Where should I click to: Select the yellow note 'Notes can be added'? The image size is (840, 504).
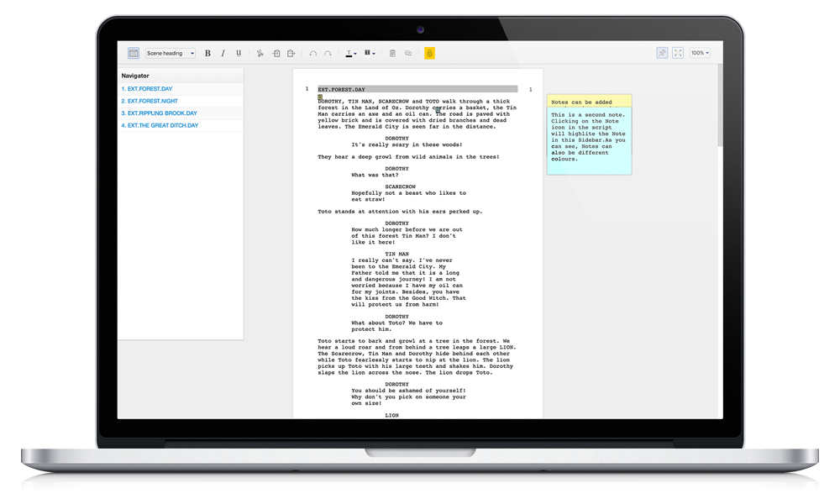(589, 102)
